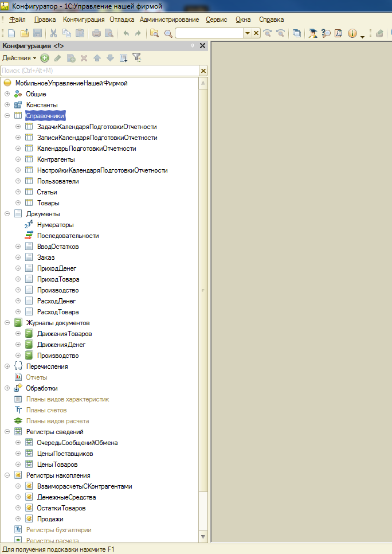Click the toolbar search text field
The image size is (392, 554).
point(209,33)
